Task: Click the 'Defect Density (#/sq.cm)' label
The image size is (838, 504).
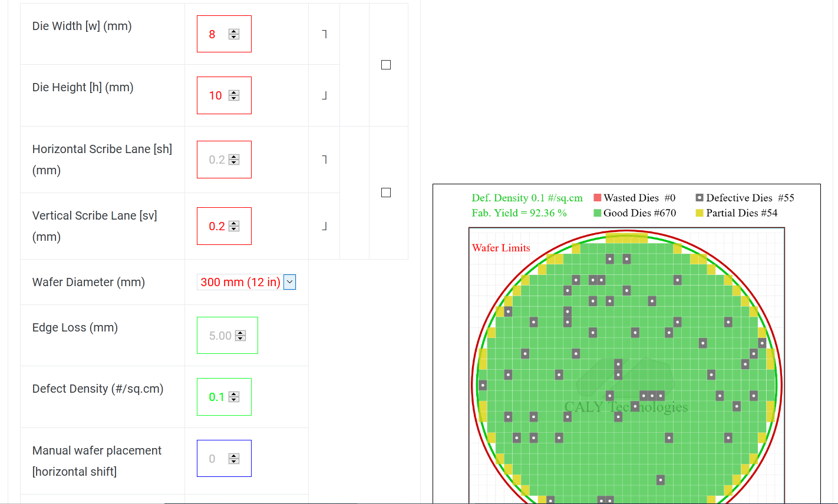Action: click(98, 389)
